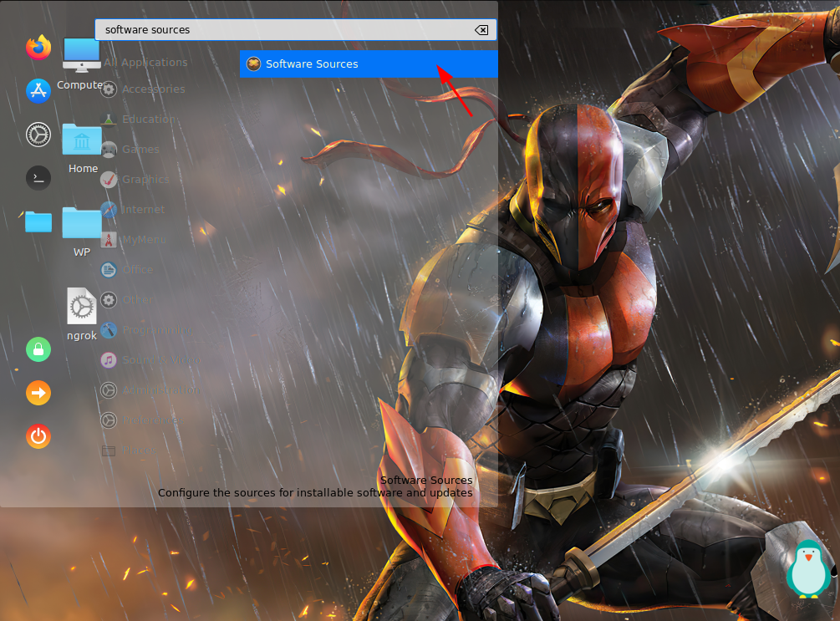Select the Programming category
Viewport: 840px width, 621px height.
[147, 330]
